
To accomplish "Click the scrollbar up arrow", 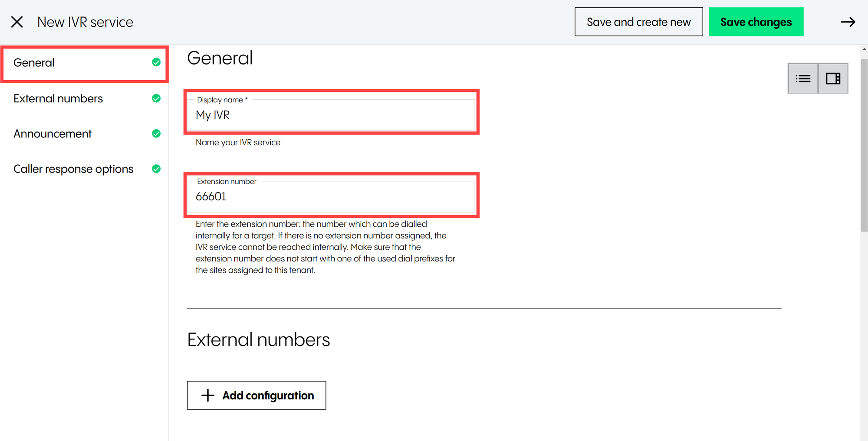I will 864,49.
